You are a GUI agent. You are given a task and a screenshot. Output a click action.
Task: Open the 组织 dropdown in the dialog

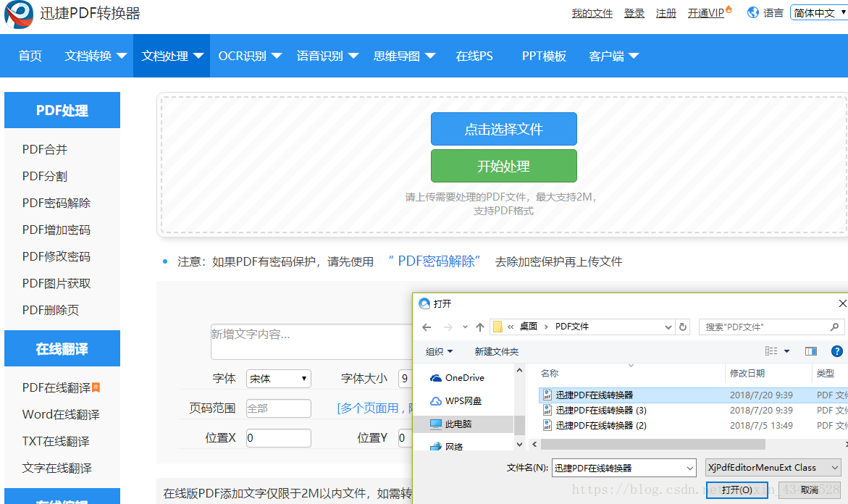point(439,351)
